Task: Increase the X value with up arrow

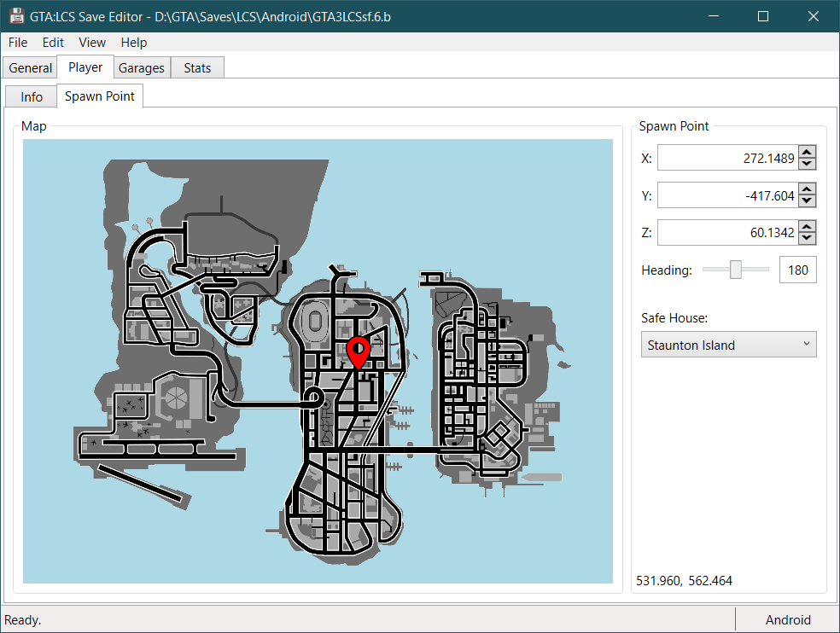Action: click(808, 152)
